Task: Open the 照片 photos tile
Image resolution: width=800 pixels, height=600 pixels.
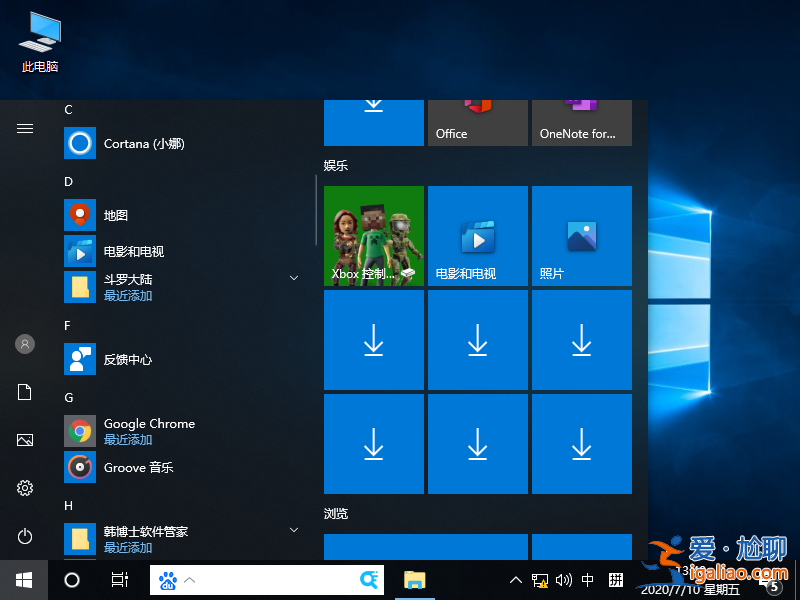Action: pyautogui.click(x=581, y=236)
